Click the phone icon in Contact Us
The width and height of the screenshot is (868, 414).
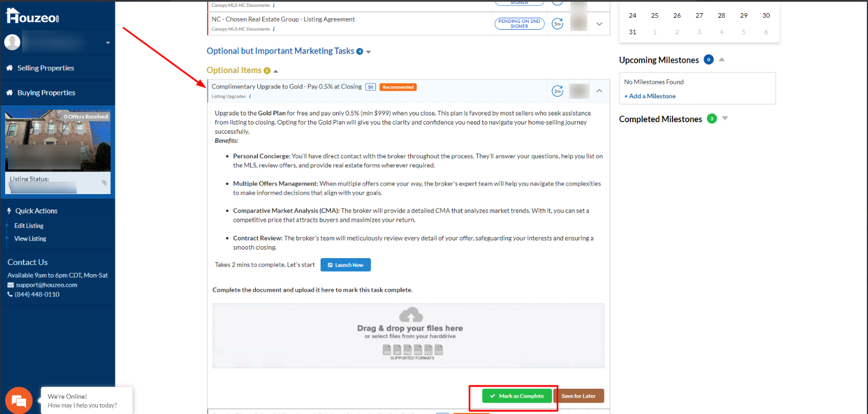[x=10, y=295]
